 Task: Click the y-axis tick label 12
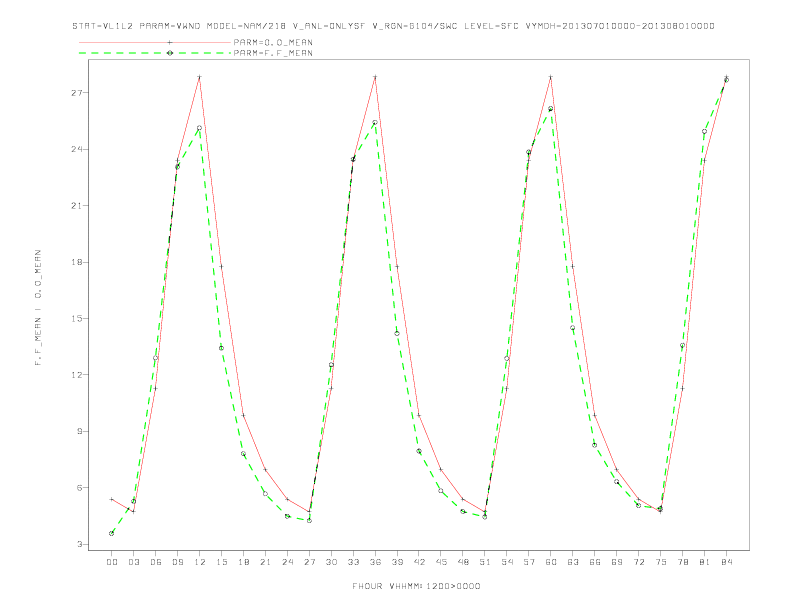click(77, 375)
